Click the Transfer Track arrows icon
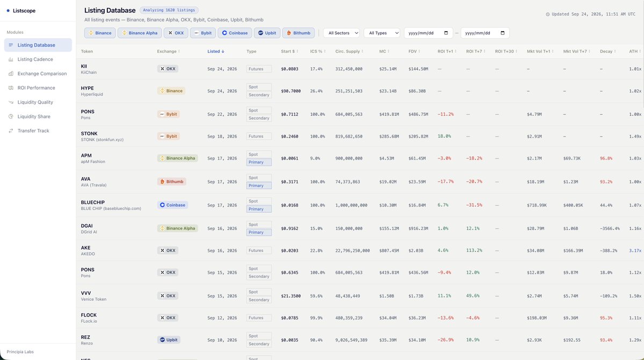Viewport: 644px width, 360px height. click(11, 131)
